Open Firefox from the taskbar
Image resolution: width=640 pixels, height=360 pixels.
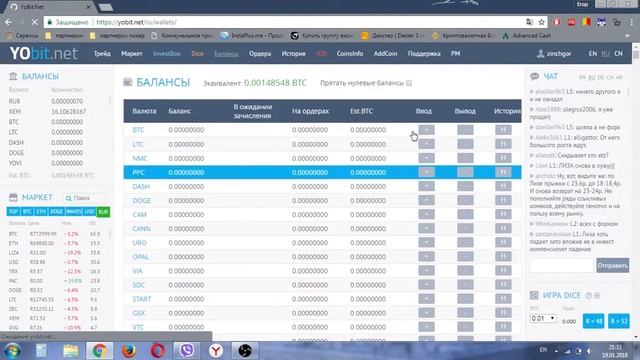(129, 350)
